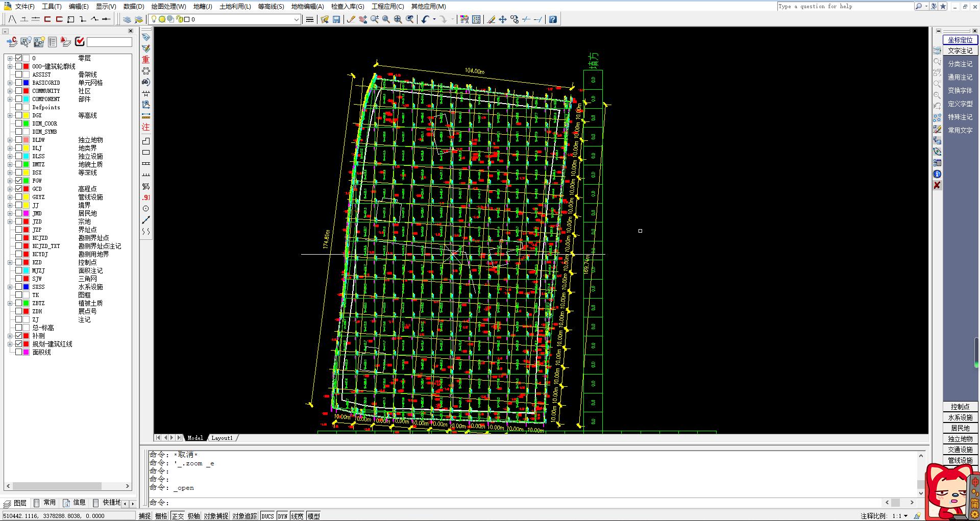Viewport: 980px width, 521px height.
Task: Click the save (floppy disk) toolbar icon
Action: tap(336, 19)
